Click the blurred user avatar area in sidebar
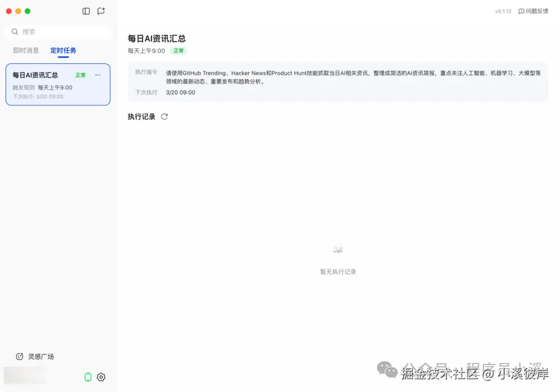 [25, 375]
